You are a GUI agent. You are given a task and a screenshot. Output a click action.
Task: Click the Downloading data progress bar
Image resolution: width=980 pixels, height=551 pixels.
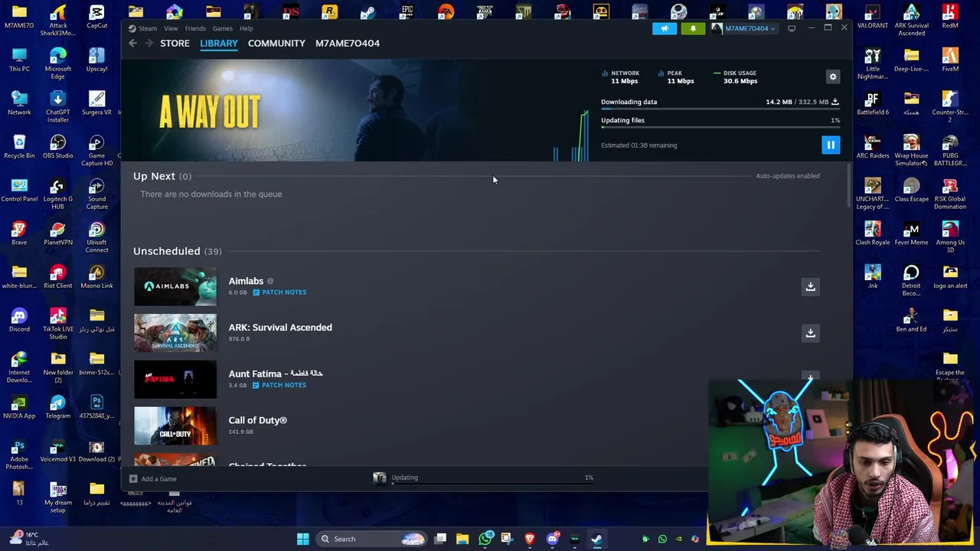[720, 110]
